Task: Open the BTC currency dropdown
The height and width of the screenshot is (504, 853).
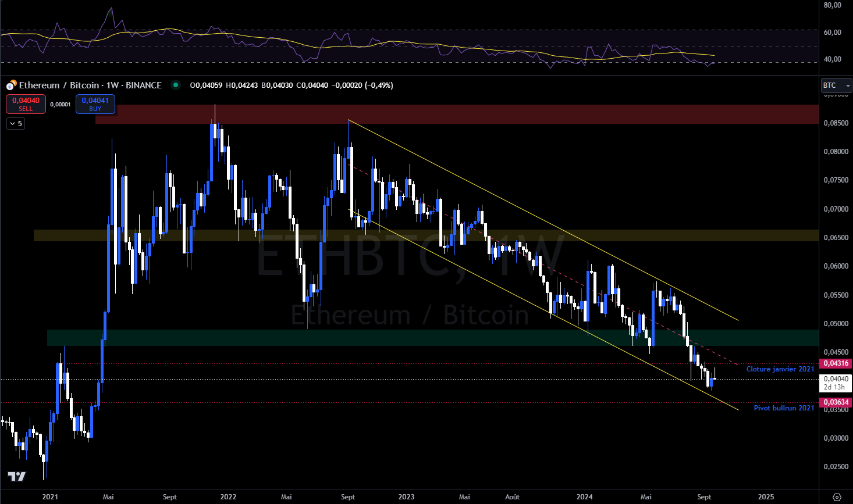Action: point(837,85)
